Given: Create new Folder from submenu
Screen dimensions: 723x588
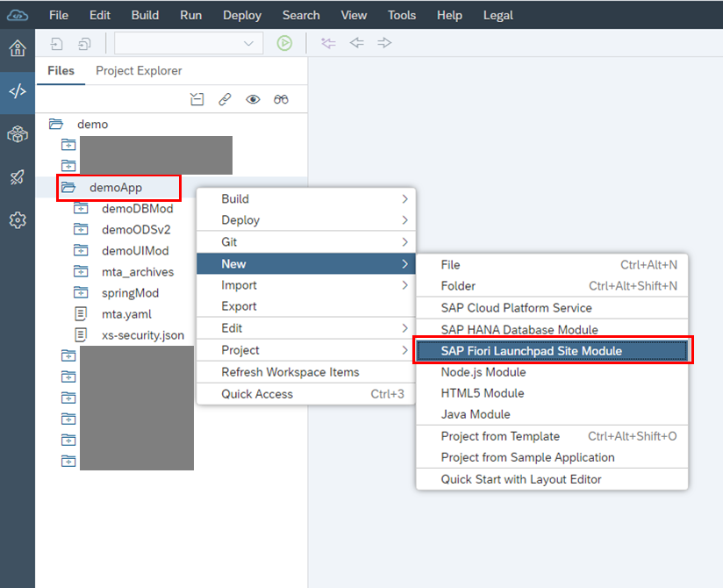Looking at the screenshot, I should (552, 286).
